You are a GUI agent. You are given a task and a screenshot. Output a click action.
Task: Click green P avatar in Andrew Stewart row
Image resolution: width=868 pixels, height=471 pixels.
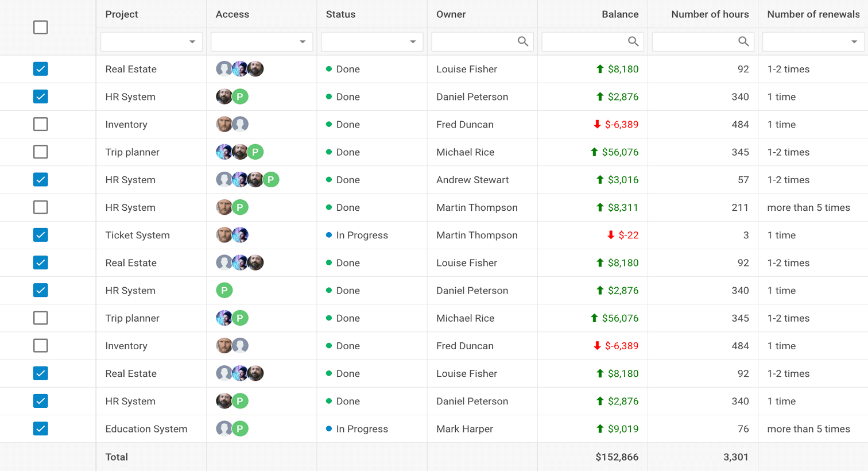point(271,180)
